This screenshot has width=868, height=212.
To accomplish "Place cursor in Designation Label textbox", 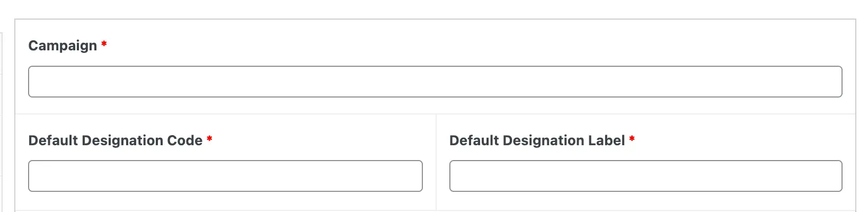I will [x=645, y=176].
